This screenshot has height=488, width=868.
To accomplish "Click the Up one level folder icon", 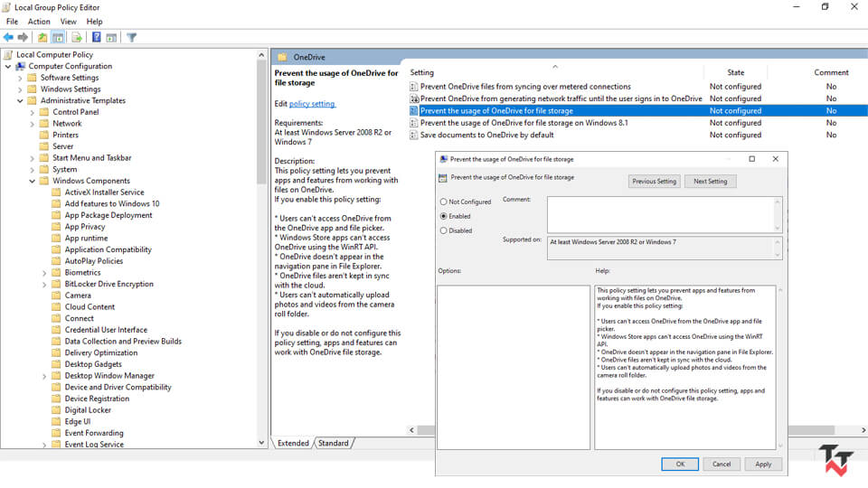I will click(42, 37).
